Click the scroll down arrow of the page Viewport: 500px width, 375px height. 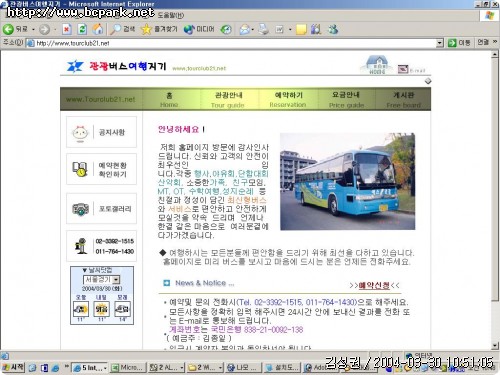[495, 345]
